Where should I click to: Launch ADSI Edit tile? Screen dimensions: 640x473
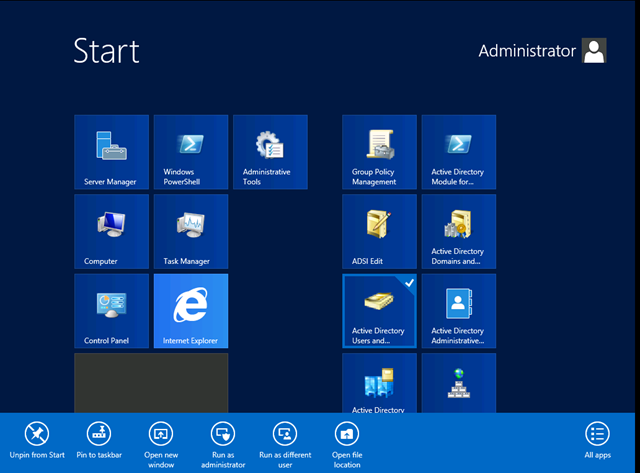coord(379,231)
